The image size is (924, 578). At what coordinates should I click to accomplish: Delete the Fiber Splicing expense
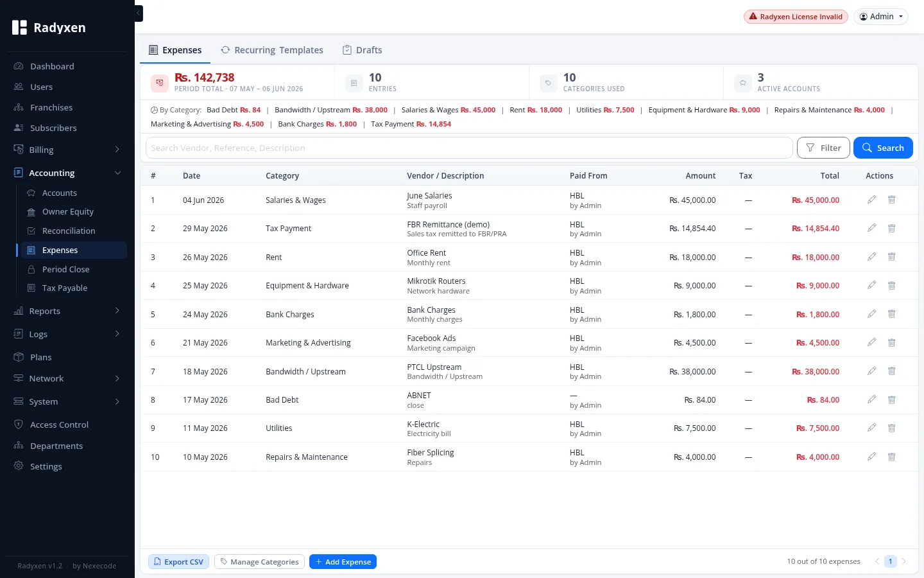[x=891, y=457]
